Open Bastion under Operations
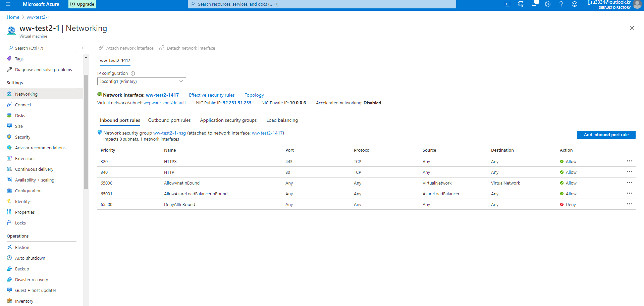644x306 pixels. click(22, 247)
